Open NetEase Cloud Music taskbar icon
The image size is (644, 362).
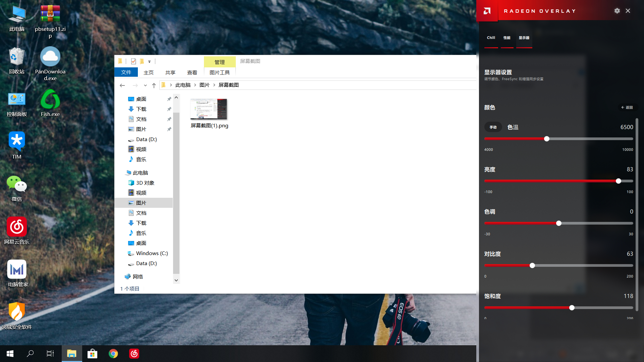click(134, 354)
